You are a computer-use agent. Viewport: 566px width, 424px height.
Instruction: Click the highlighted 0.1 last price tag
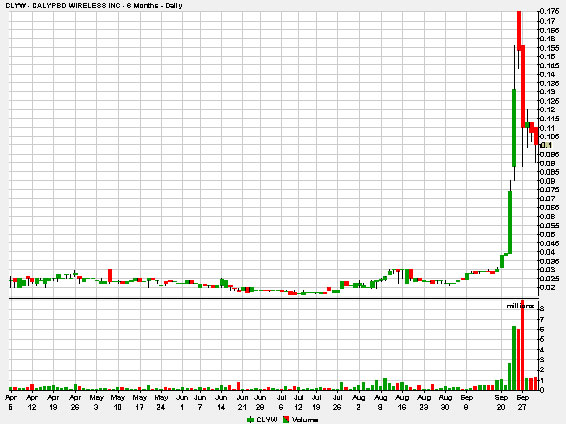tap(546, 145)
